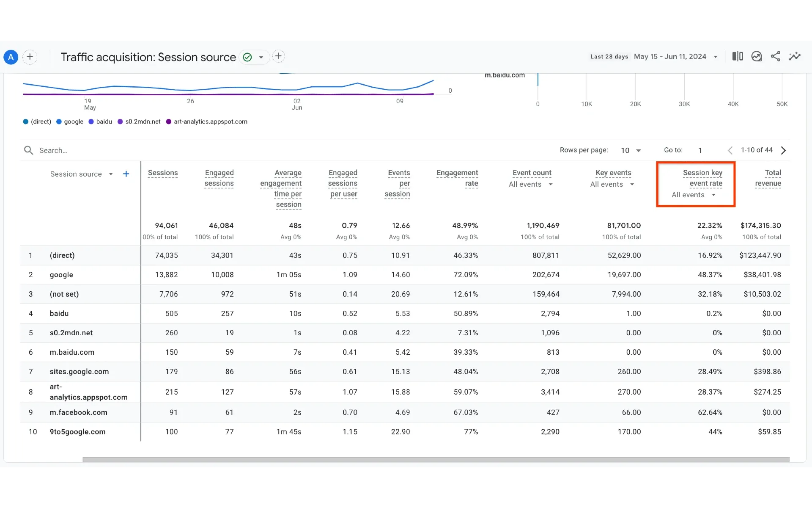The image size is (812, 508).
Task: Open the Session source dimension dropdown
Action: click(x=110, y=174)
